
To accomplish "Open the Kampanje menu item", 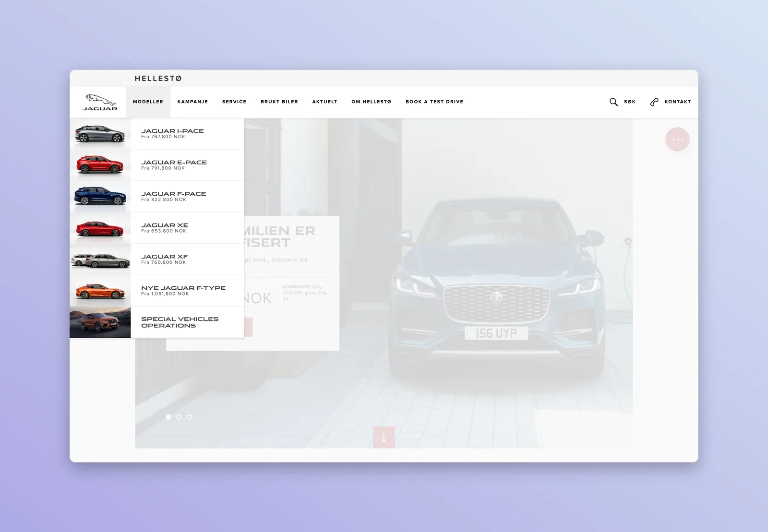I will click(192, 102).
